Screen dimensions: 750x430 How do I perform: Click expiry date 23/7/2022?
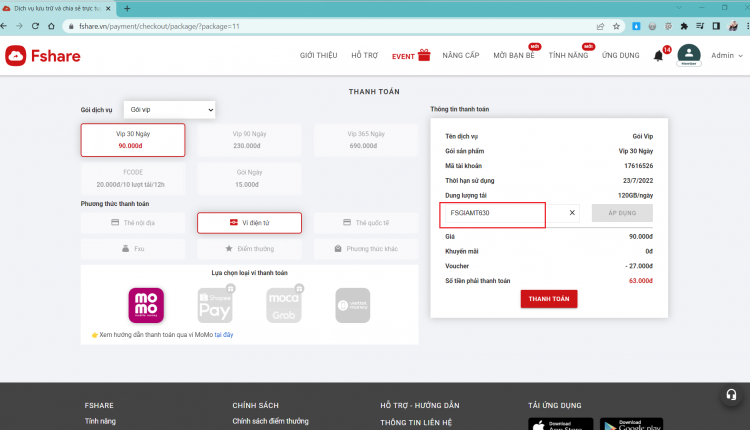pyautogui.click(x=638, y=181)
